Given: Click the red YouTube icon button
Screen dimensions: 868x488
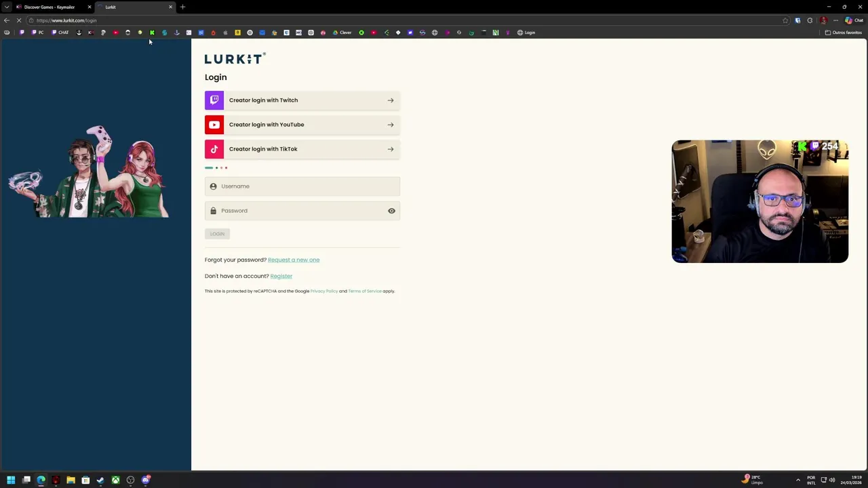Looking at the screenshot, I should pos(214,125).
